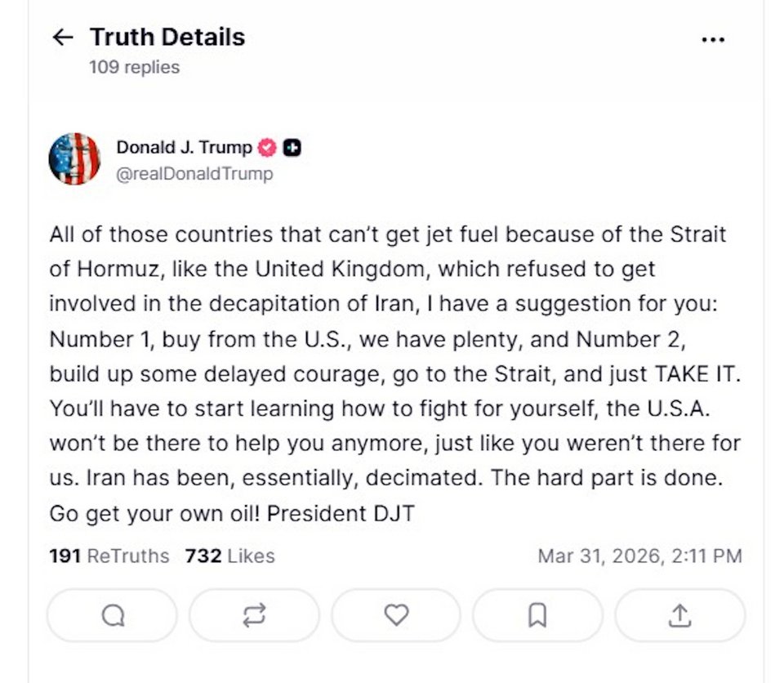The height and width of the screenshot is (683, 784).
Task: Open the three-dot more options menu
Action: click(x=713, y=39)
